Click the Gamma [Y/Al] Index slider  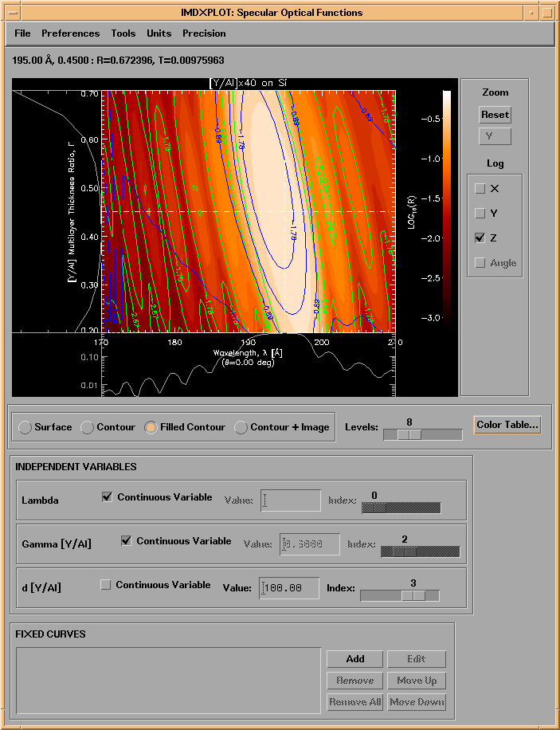click(421, 551)
